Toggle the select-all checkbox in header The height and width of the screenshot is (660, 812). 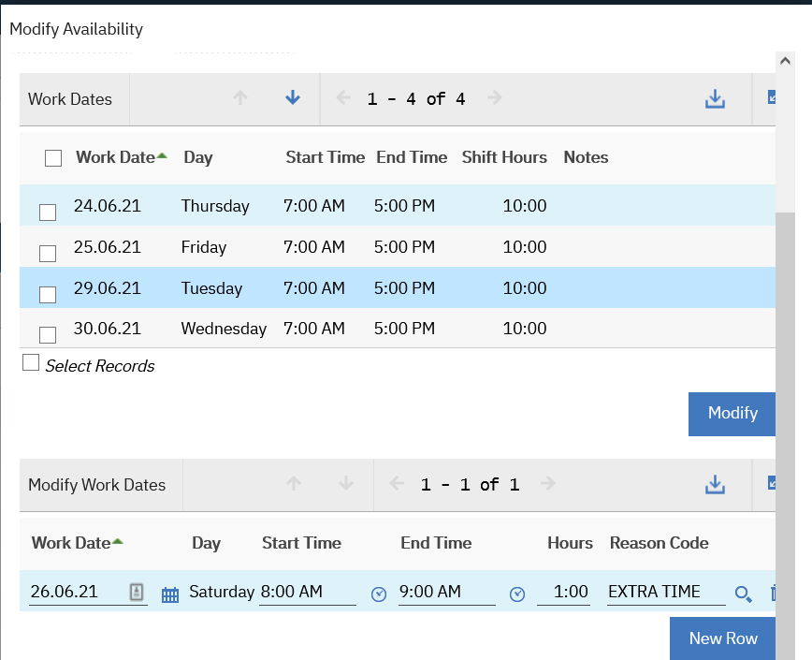[53, 158]
